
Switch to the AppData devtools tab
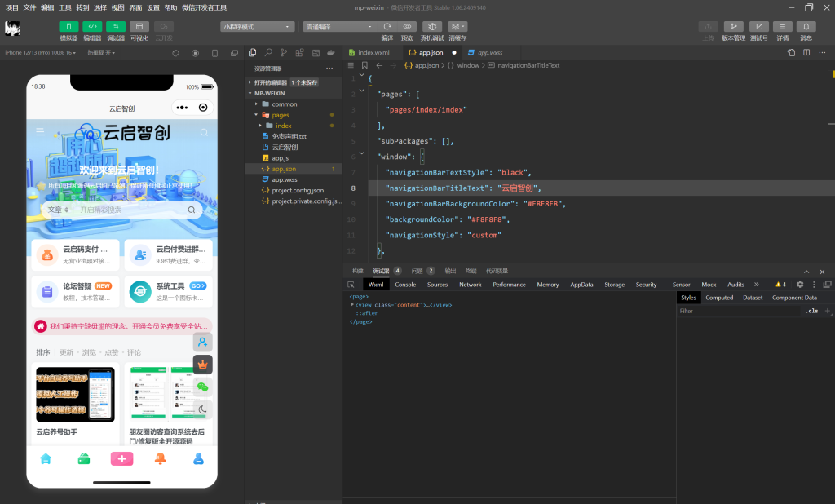[x=581, y=285]
